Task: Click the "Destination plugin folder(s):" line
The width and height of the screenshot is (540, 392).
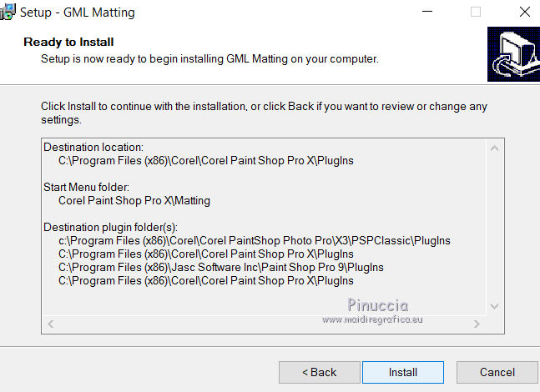Action: 111,228
